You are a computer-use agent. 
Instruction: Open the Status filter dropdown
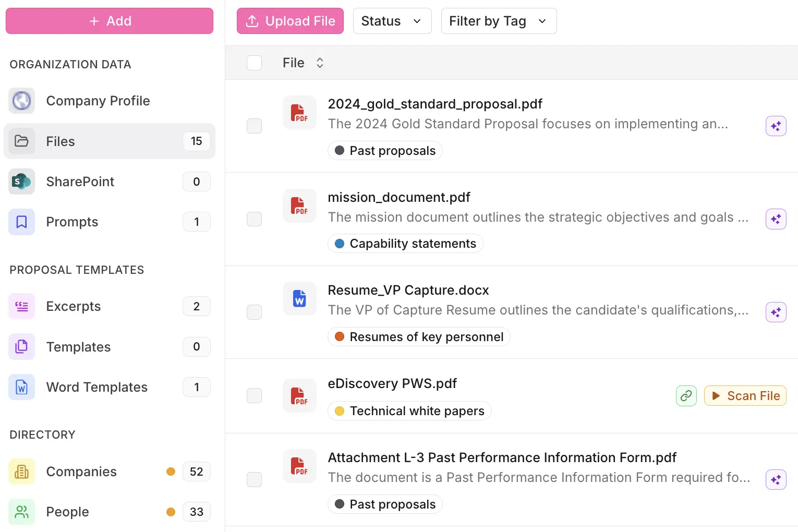click(x=392, y=21)
